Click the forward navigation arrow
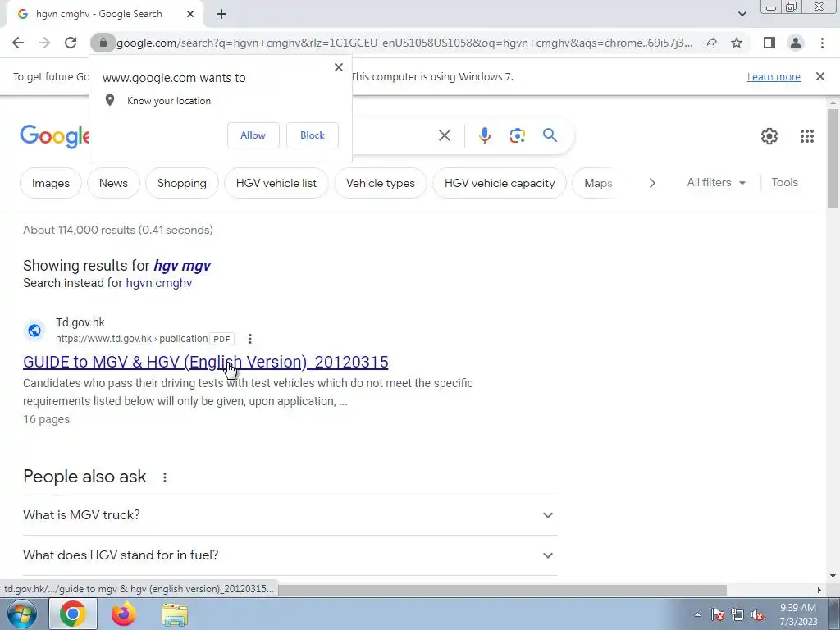Screen dimensions: 840x630 pyautogui.click(x=44, y=43)
